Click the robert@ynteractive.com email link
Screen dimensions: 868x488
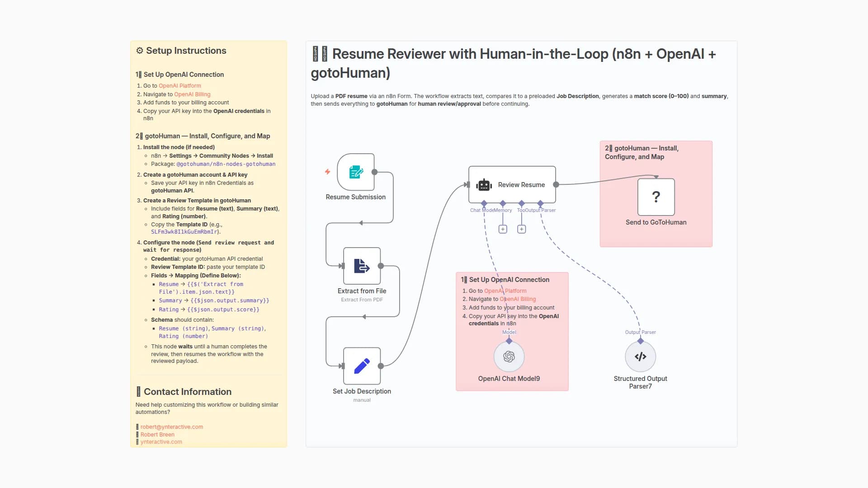click(x=171, y=427)
